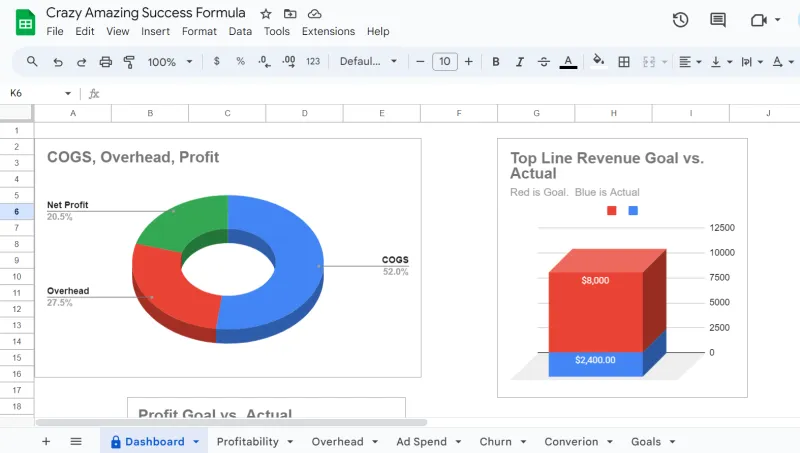
Task: Open the File menu
Action: point(55,32)
